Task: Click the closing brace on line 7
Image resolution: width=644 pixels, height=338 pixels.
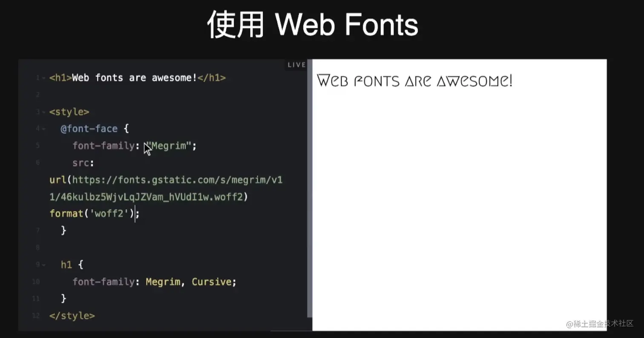Action: (64, 231)
